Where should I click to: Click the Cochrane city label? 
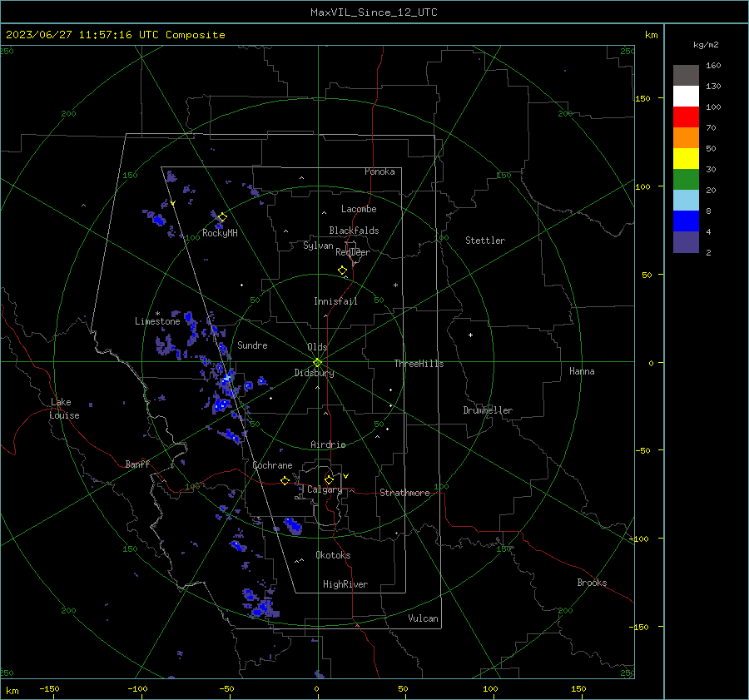tap(272, 465)
